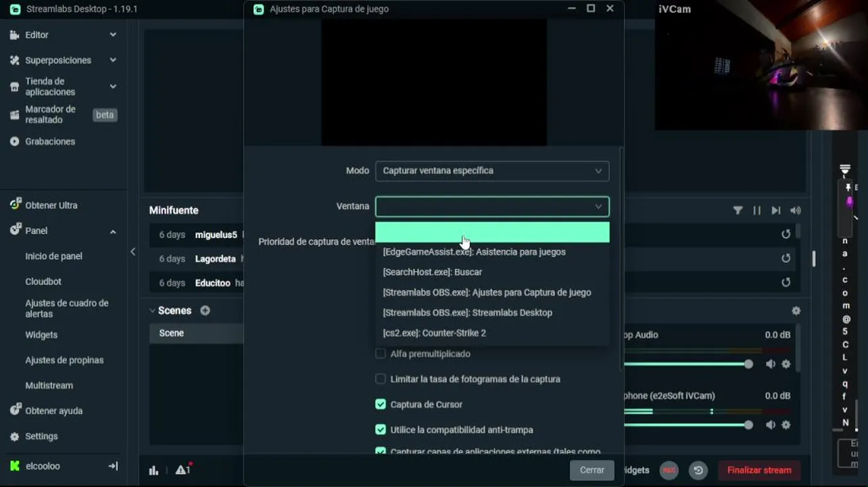The height and width of the screenshot is (487, 868).
Task: Click the capture dialog scrollbar
Action: pos(621,257)
